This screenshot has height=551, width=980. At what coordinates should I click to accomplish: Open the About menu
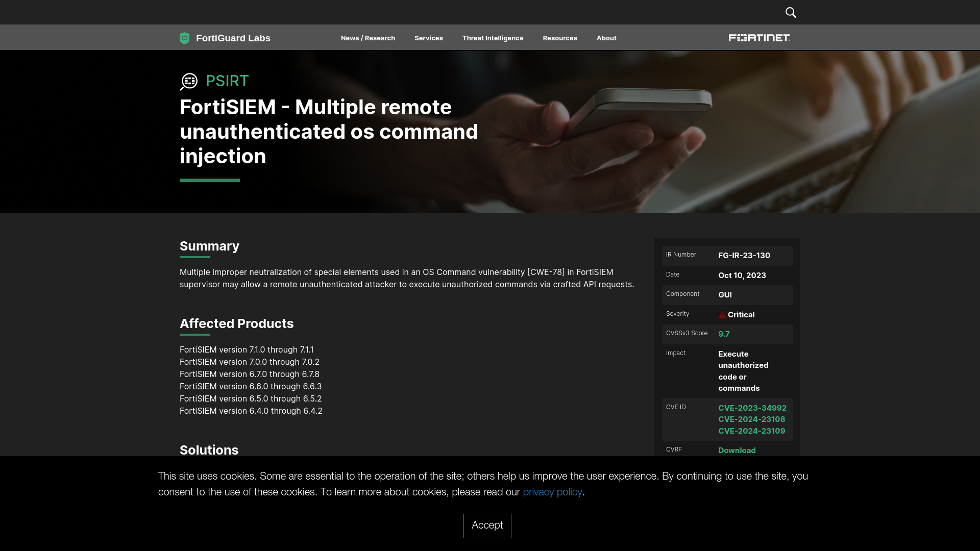point(606,38)
